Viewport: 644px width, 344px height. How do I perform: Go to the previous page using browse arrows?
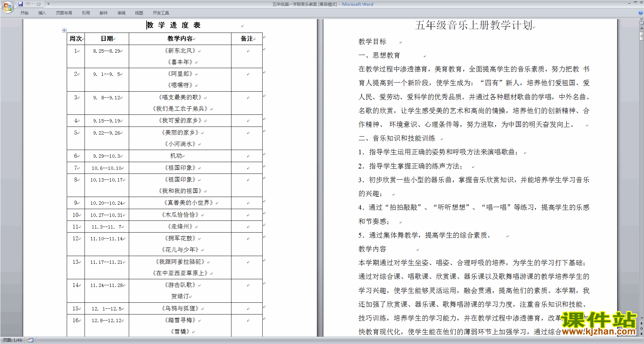click(642, 323)
